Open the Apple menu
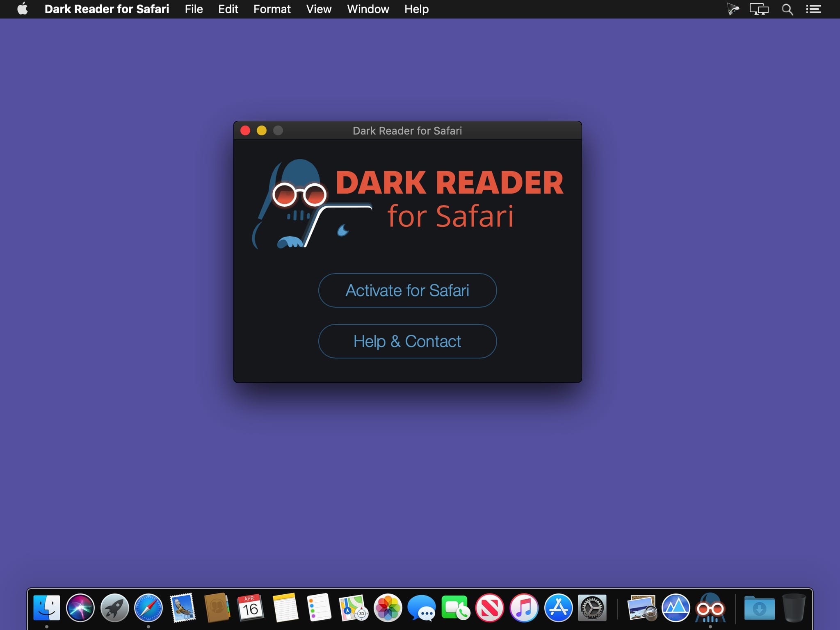The height and width of the screenshot is (630, 840). 23,9
